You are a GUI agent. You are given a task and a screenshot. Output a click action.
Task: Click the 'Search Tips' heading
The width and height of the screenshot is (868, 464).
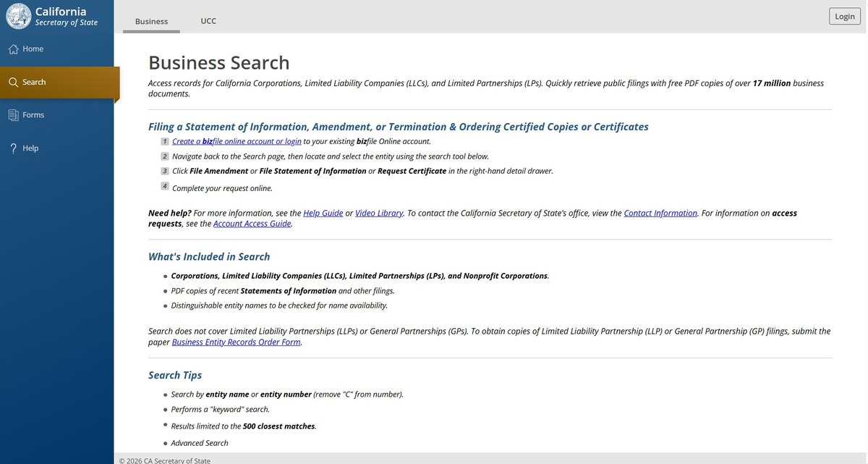pos(175,376)
